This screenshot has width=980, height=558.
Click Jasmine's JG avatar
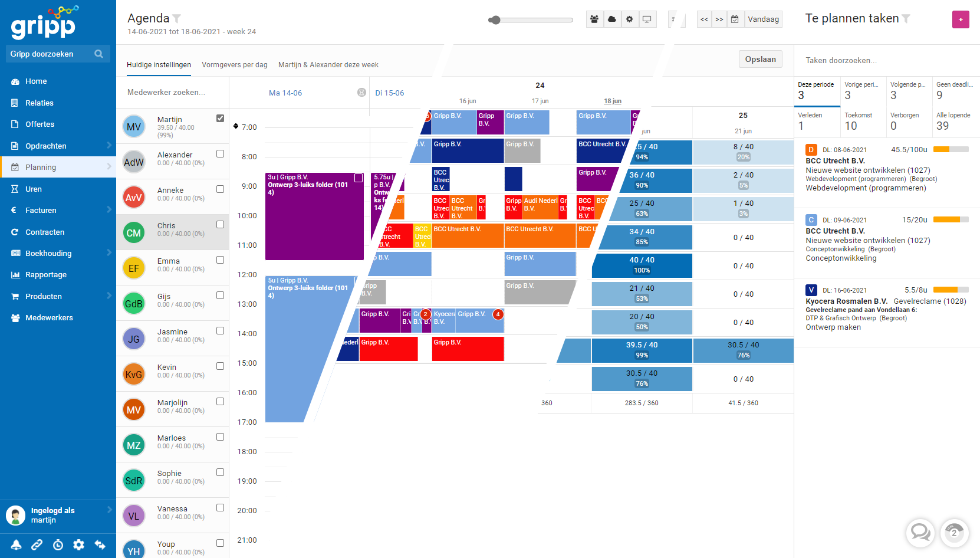click(x=134, y=339)
